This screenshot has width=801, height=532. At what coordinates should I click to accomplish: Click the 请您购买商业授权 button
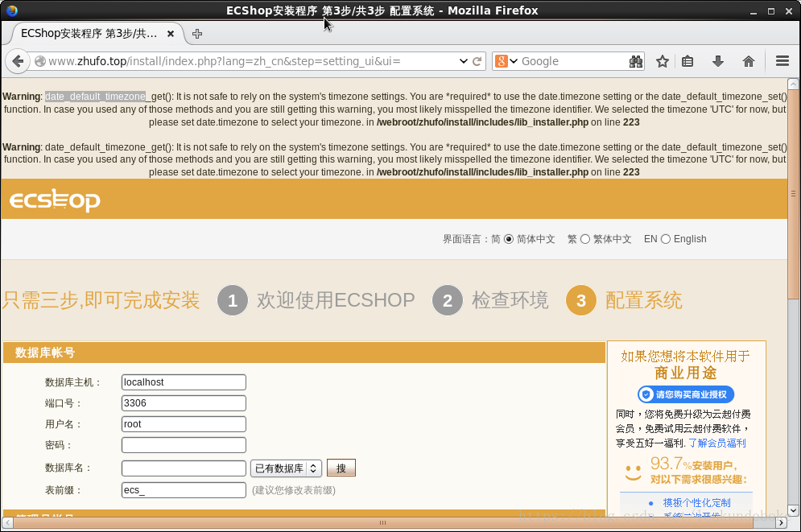coord(686,394)
